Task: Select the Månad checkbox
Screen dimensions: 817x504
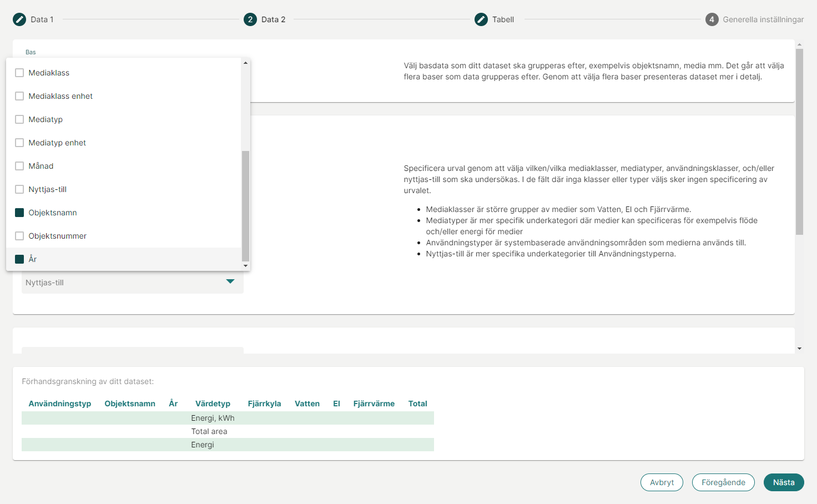Action: [x=19, y=166]
